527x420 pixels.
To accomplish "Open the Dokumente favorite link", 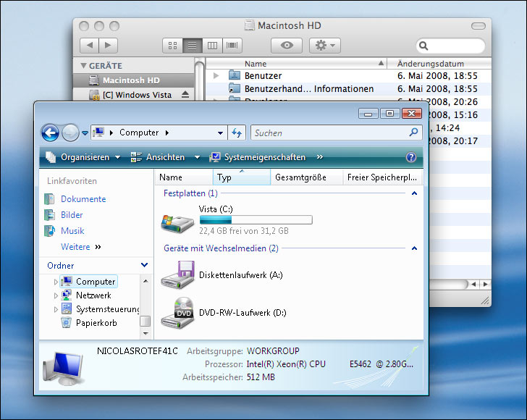I will (83, 199).
